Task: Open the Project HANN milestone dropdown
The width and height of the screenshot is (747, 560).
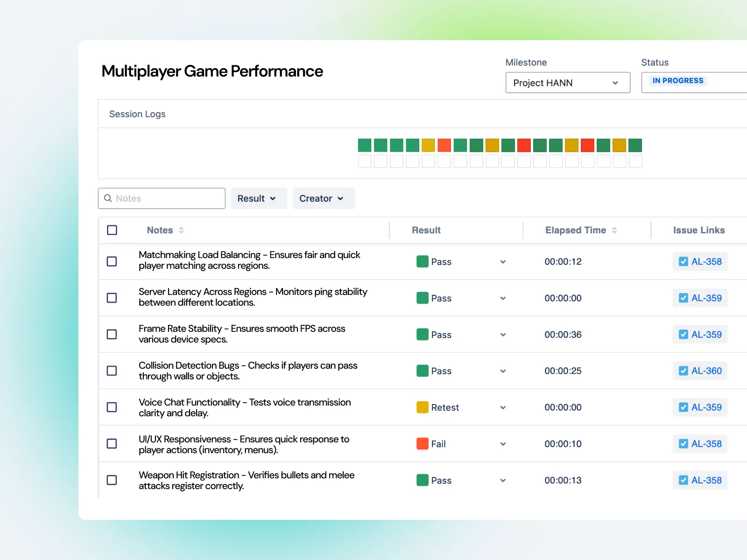Action: tap(567, 83)
